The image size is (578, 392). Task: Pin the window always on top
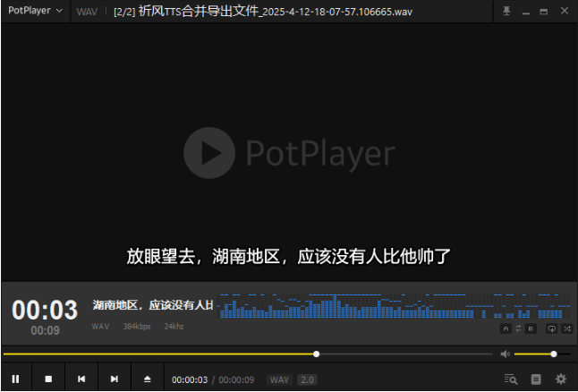[x=507, y=11]
